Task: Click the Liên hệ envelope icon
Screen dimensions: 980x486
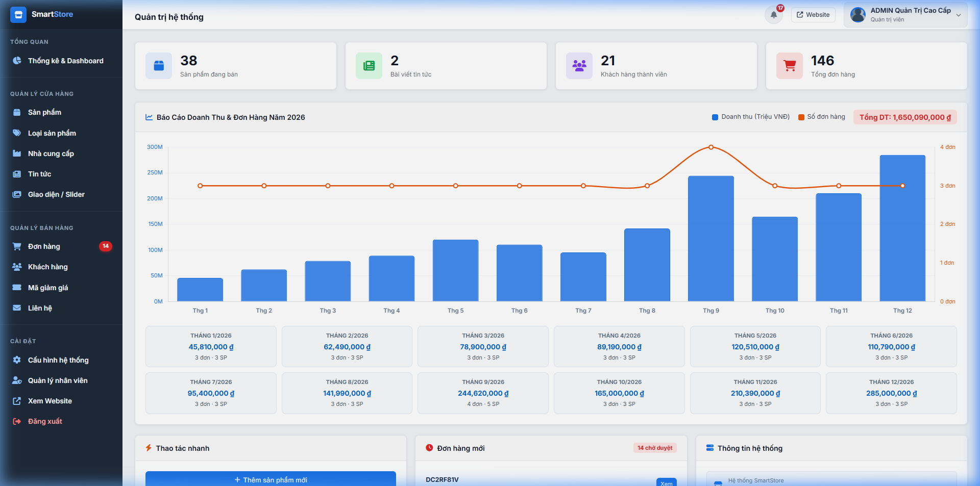Action: 17,308
